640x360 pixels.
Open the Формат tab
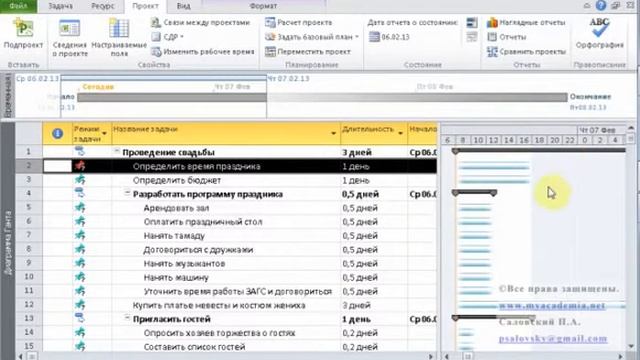263,6
